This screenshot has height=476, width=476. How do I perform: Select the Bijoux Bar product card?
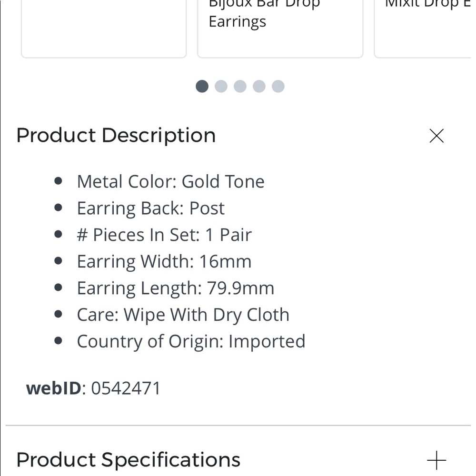(x=280, y=30)
